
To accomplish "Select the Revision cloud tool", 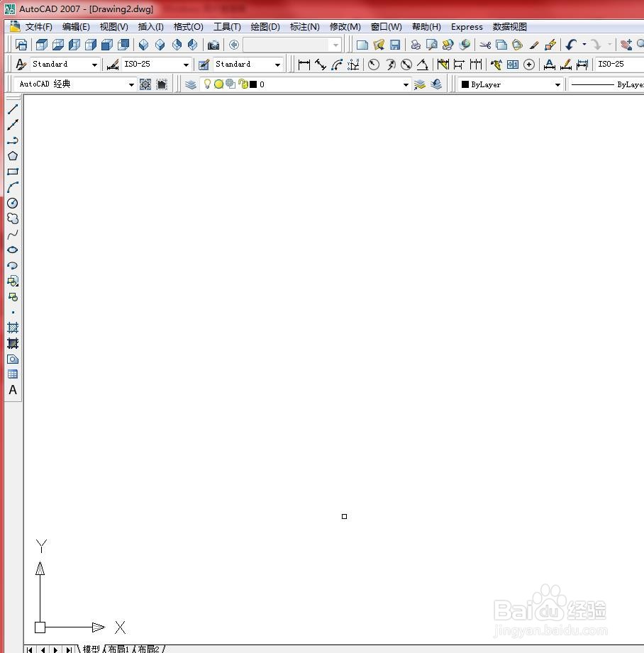I will tap(13, 218).
